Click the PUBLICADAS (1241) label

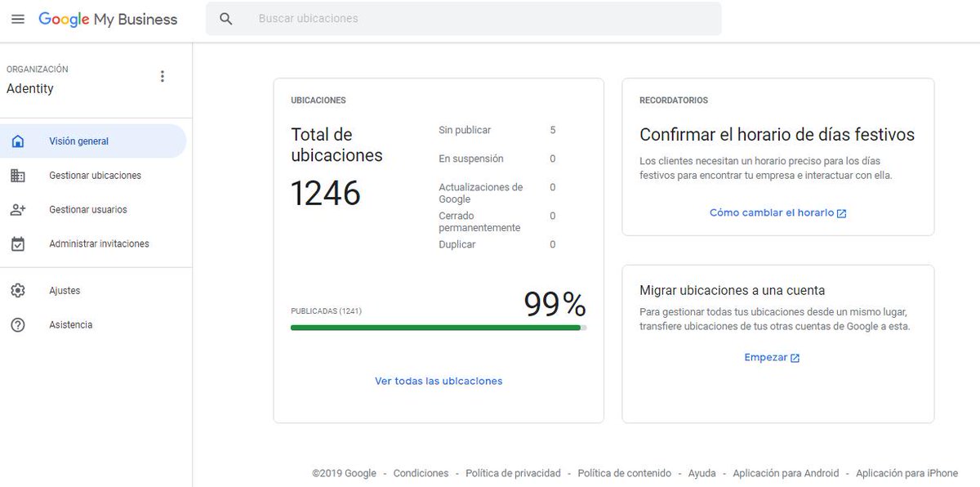pyautogui.click(x=326, y=311)
